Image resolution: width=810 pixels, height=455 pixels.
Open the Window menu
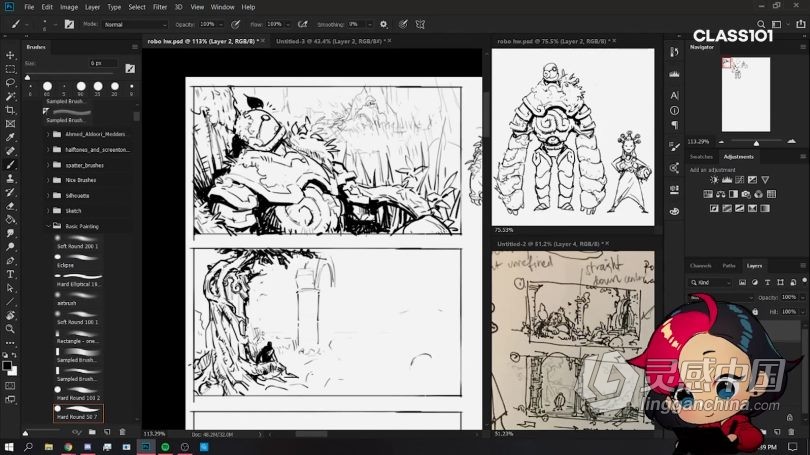pos(222,7)
